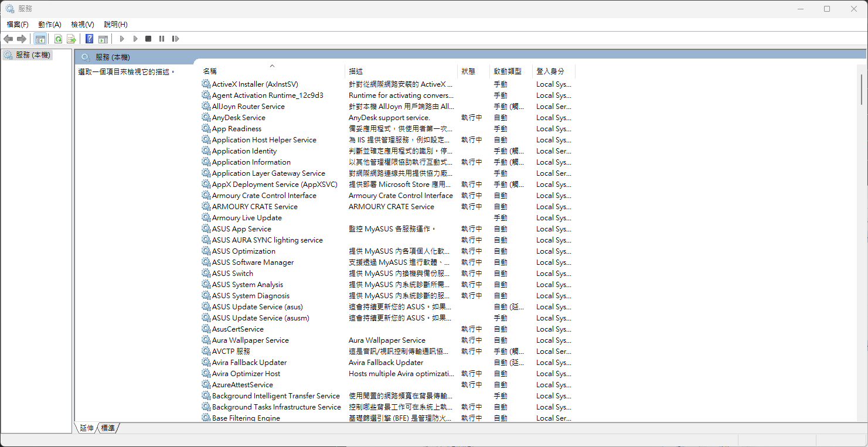Select Background Tasks Infrastructure Service
This screenshot has width=868, height=447.
coord(277,407)
